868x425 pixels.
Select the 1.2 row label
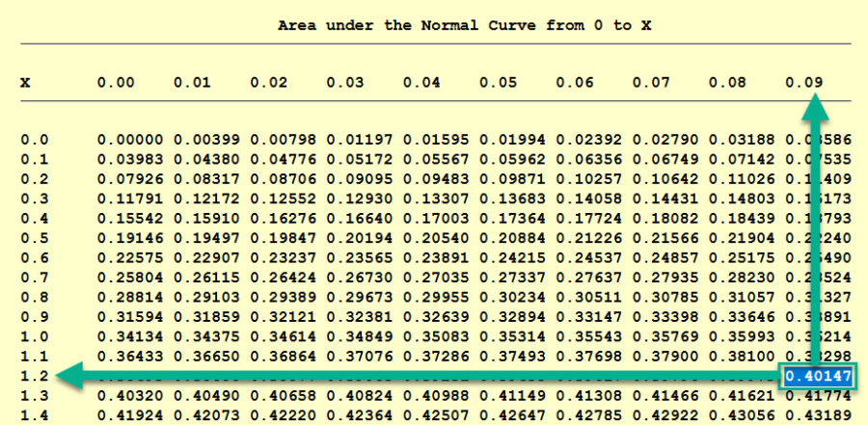pyautogui.click(x=34, y=375)
